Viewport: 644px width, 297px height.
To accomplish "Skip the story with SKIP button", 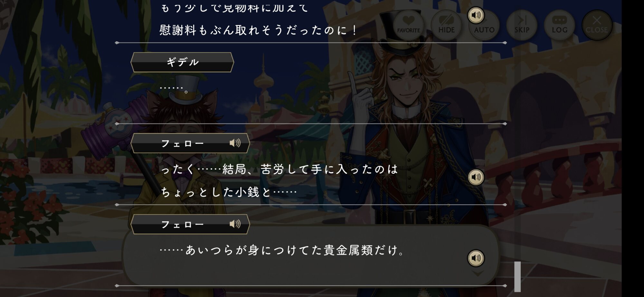I will (522, 25).
